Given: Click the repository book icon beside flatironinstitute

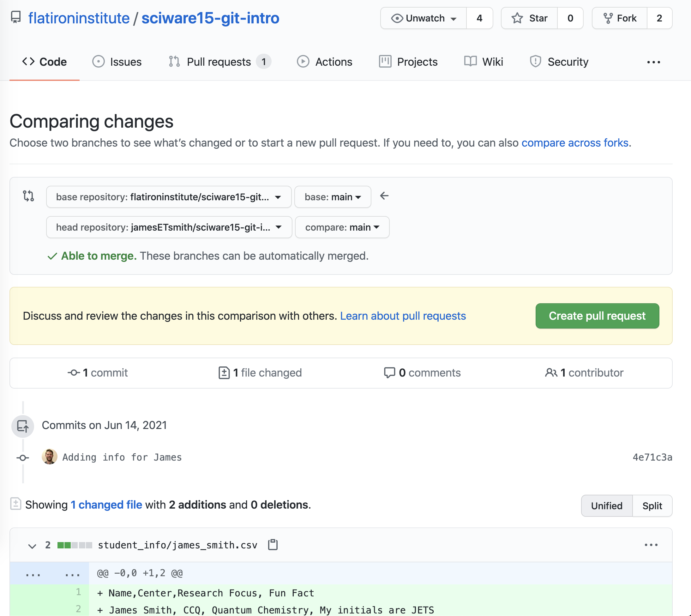Looking at the screenshot, I should [15, 18].
